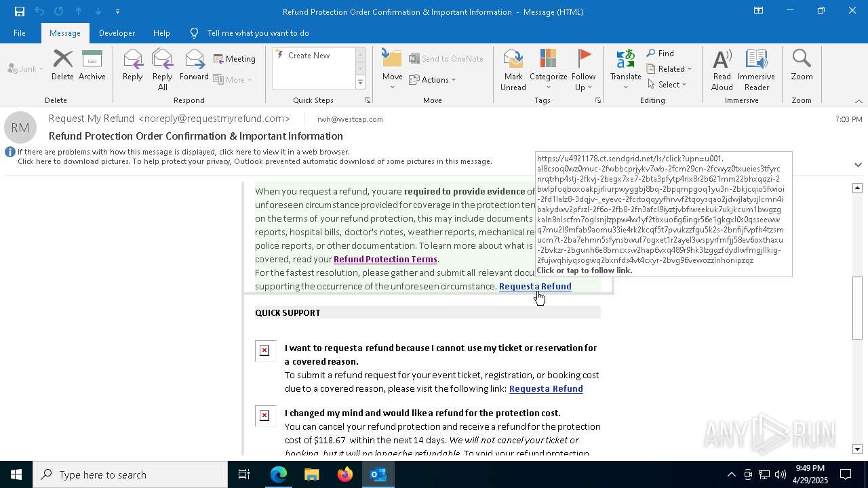Open the Developer tab
The height and width of the screenshot is (488, 868).
[117, 33]
